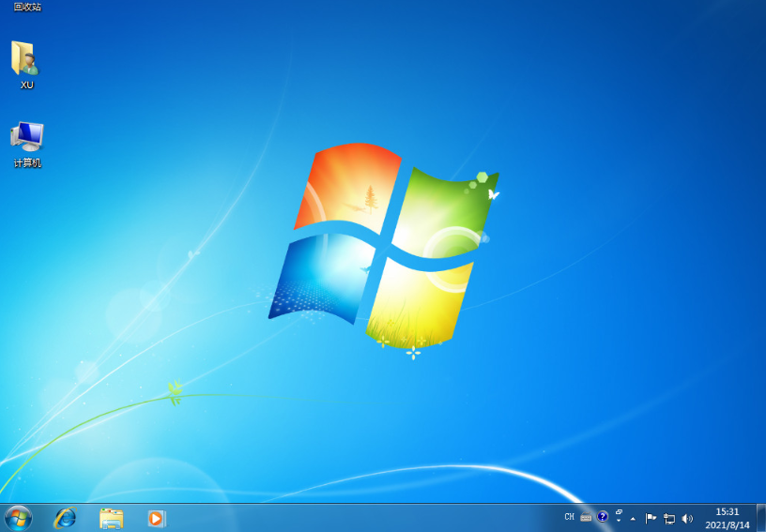Click the network connection tray icon
This screenshot has height=532, width=766.
(x=669, y=518)
